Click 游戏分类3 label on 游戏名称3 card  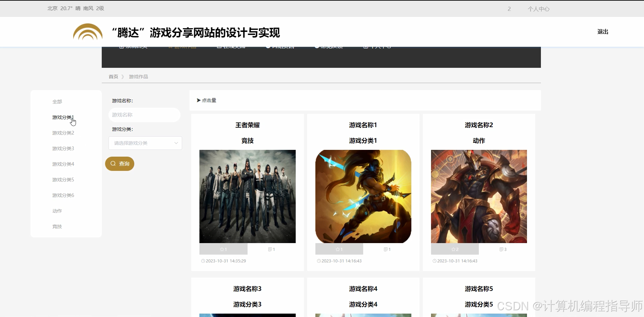pos(248,304)
